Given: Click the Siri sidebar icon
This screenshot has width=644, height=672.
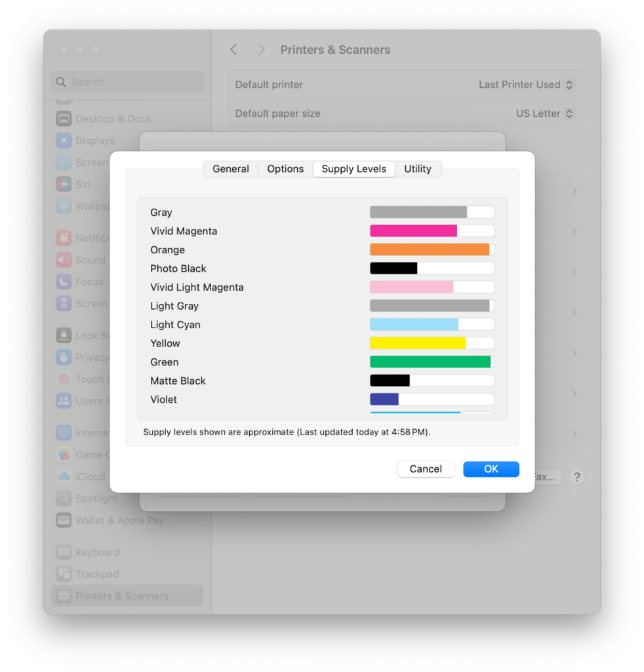Looking at the screenshot, I should pyautogui.click(x=63, y=184).
